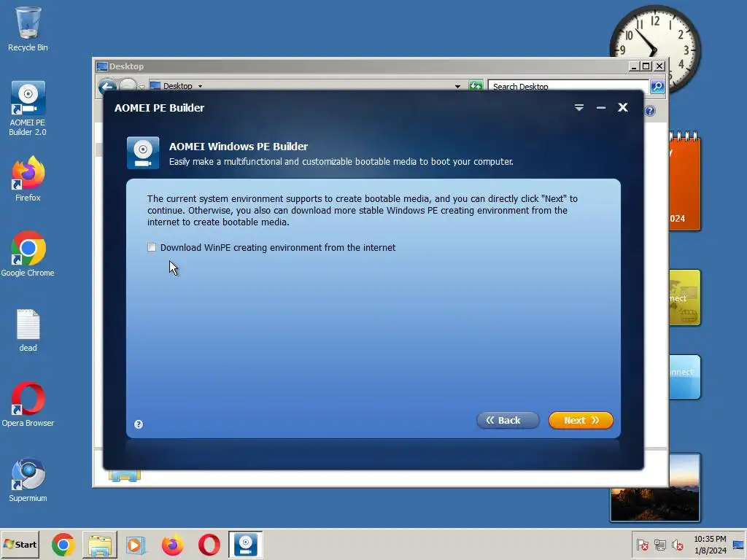Expand the address bar history dropdown arrow
This screenshot has width=747, height=560.
tap(457, 86)
